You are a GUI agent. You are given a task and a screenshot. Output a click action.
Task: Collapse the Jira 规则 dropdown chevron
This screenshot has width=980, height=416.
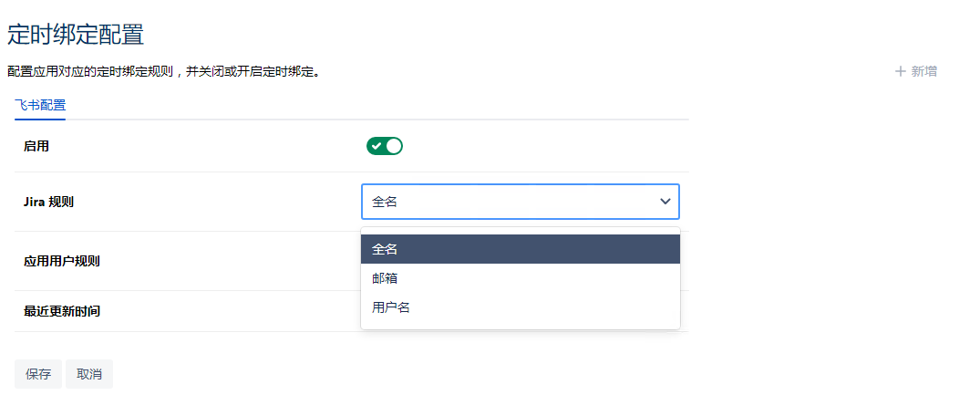click(665, 202)
